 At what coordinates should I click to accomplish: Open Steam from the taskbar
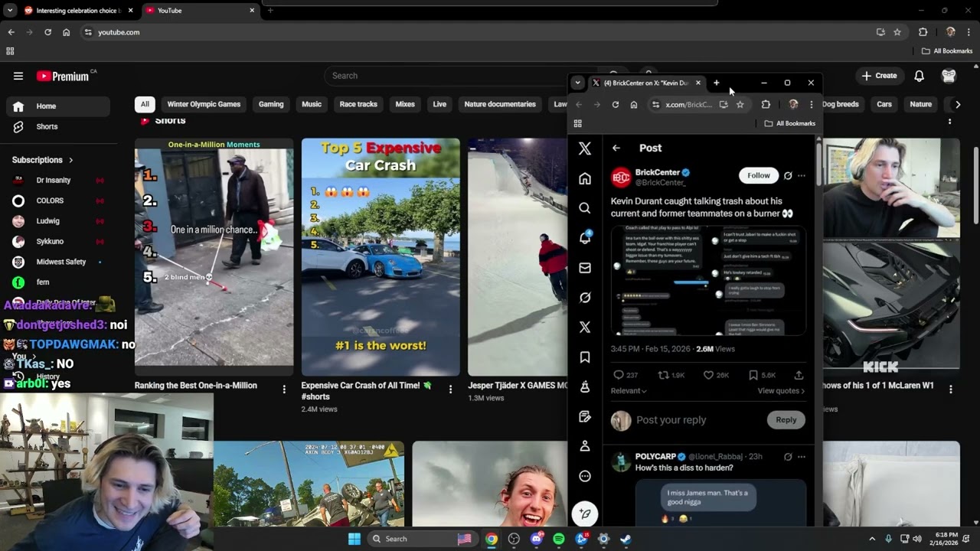tap(626, 539)
